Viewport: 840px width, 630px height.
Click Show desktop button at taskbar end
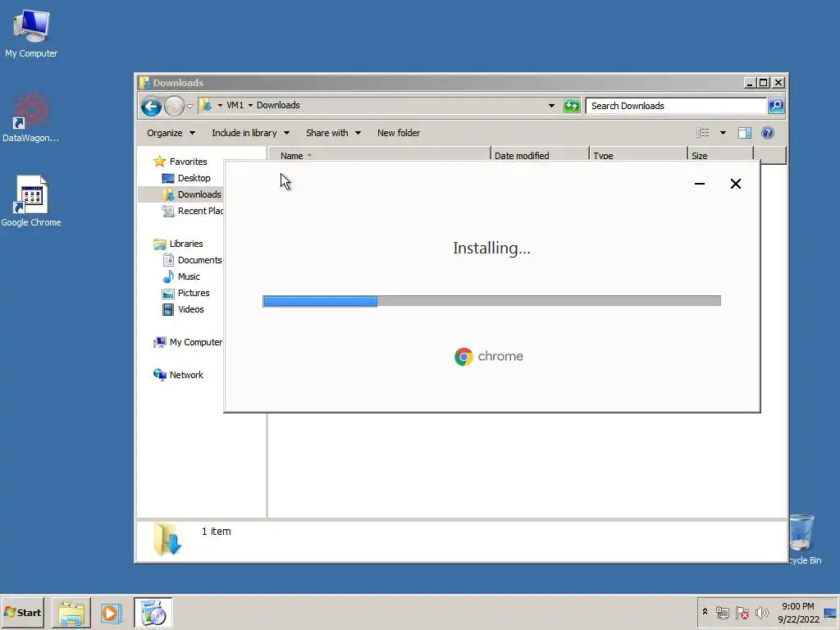pos(831,613)
